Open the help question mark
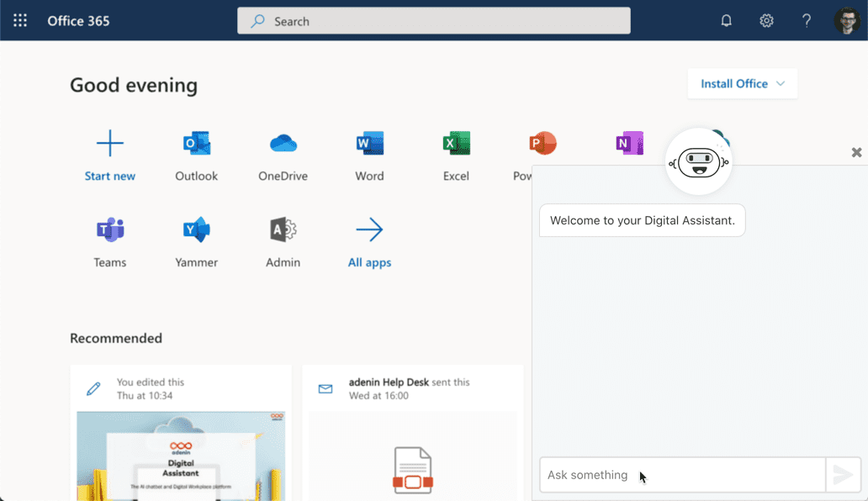868x501 pixels. pyautogui.click(x=807, y=20)
